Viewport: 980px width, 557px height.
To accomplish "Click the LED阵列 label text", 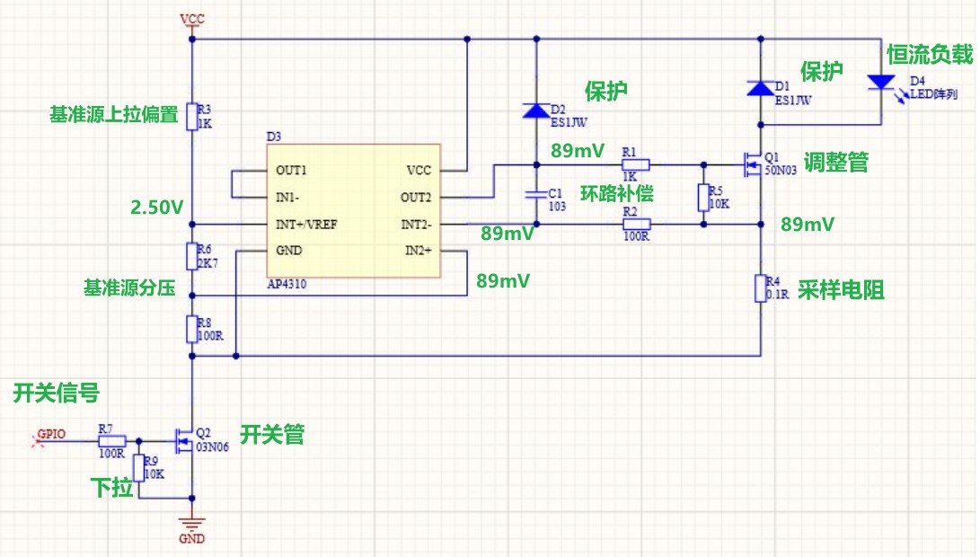I will 934,94.
